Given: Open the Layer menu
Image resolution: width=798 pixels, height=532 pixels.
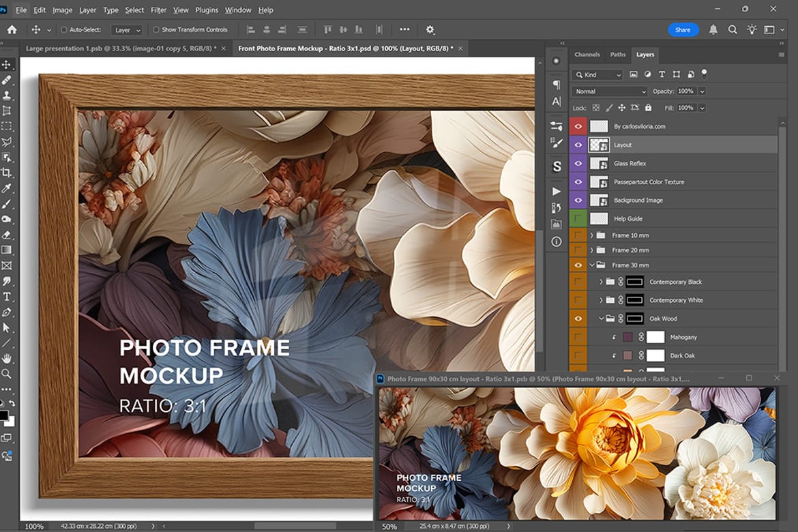Looking at the screenshot, I should point(87,10).
